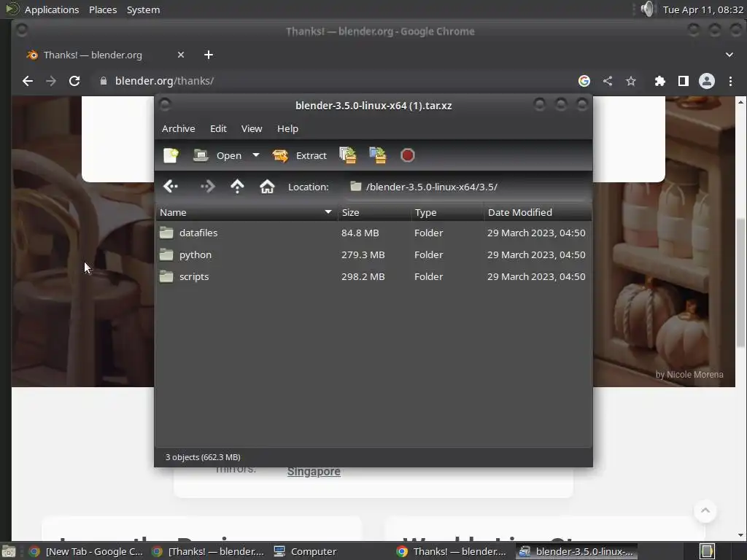Sort by the Size column header
This screenshot has height=560, width=747.
374,212
